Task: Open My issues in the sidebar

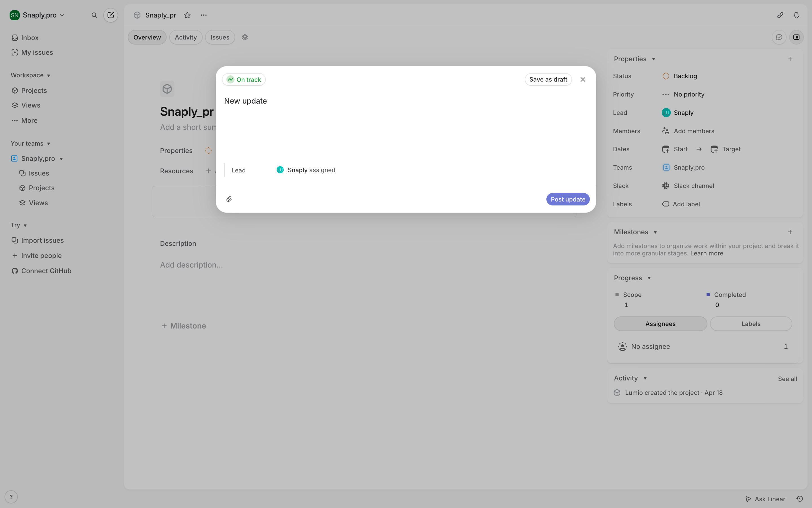Action: click(32, 52)
